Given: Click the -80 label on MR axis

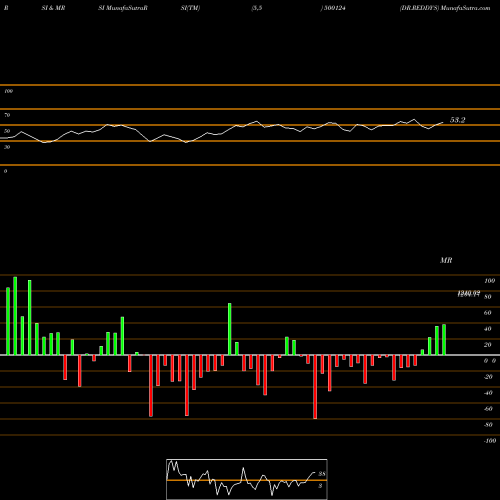Looking at the screenshot, I should (488, 425).
